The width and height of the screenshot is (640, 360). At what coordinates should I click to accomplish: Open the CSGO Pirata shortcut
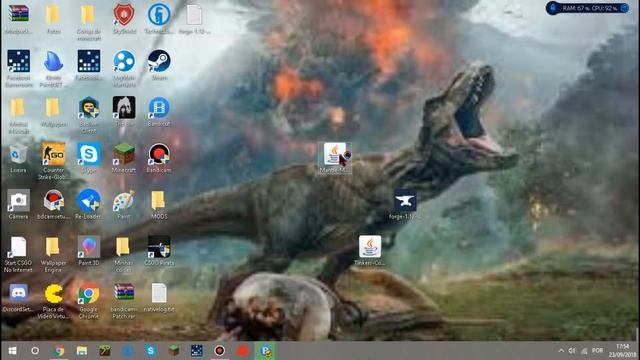coord(159,247)
